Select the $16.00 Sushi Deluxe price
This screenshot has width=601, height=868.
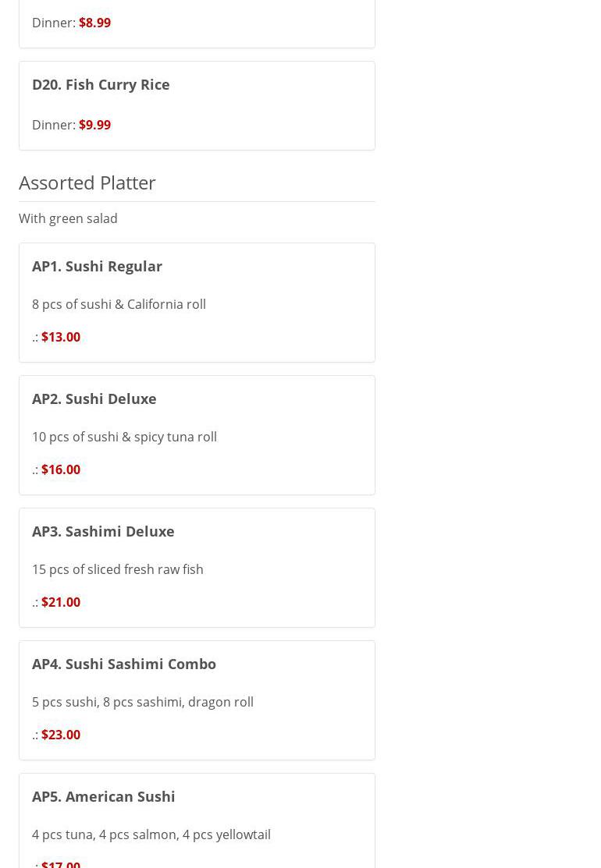[60, 469]
